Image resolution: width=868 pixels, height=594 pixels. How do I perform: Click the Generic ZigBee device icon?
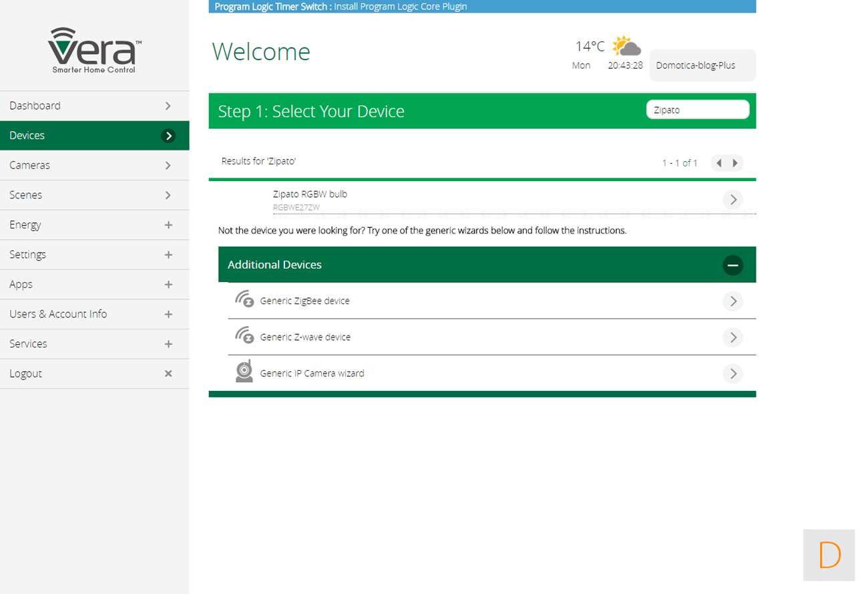coord(244,299)
